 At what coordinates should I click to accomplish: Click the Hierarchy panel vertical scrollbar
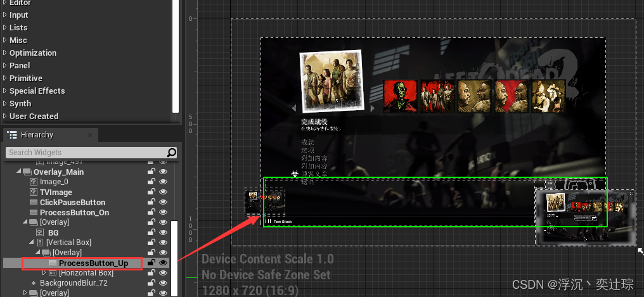(174, 258)
